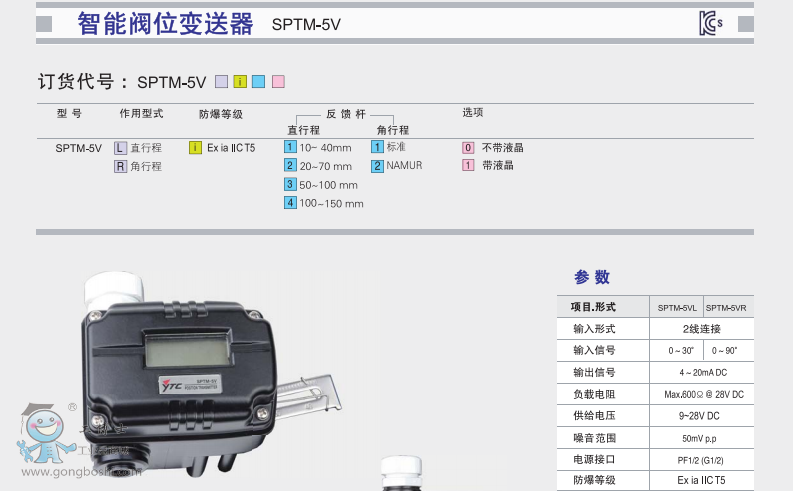This screenshot has width=793, height=491.
Task: Click blue box '2' next to NAMUR
Action: (377, 166)
